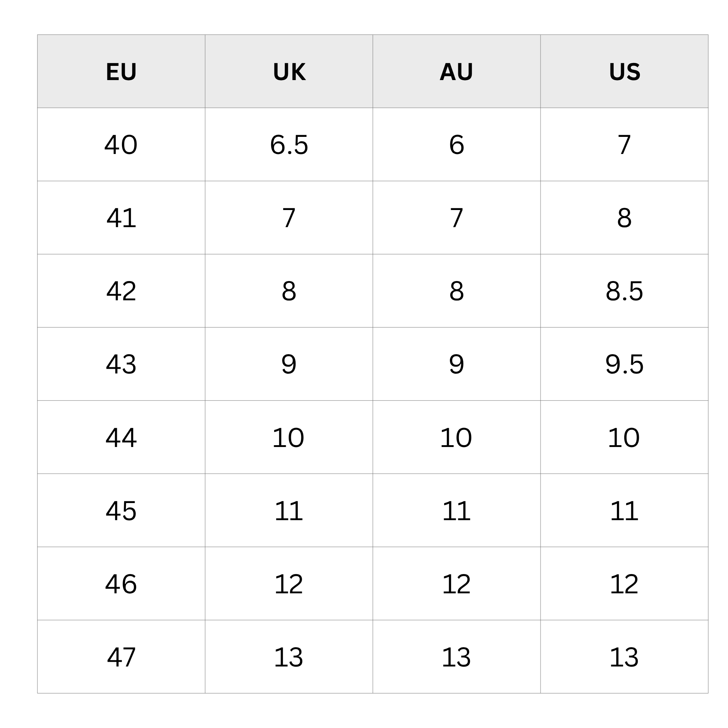Click the UK column header
The width and height of the screenshot is (728, 728).
(x=289, y=71)
